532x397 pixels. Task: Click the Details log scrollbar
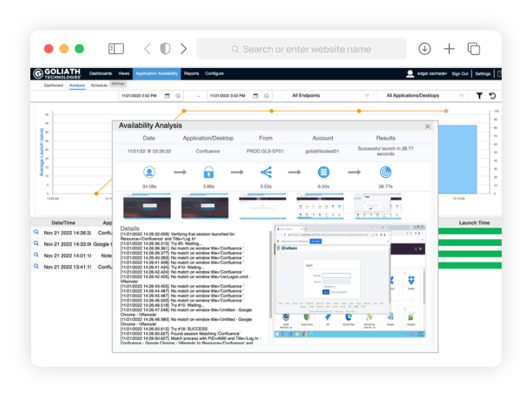(271, 274)
